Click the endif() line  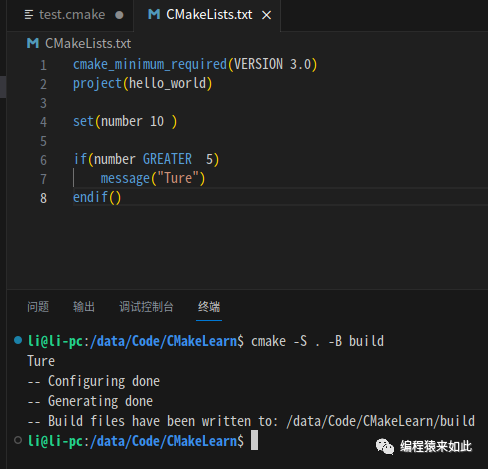point(97,197)
